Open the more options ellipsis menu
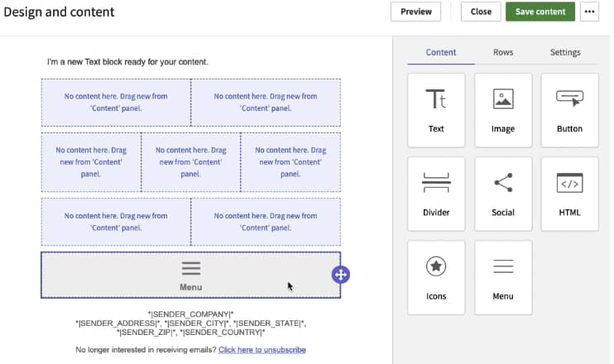Screen dimensions: 614x364 589,12
